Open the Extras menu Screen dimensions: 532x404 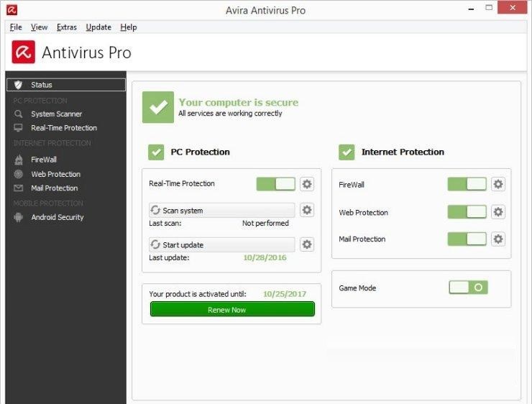coord(66,27)
